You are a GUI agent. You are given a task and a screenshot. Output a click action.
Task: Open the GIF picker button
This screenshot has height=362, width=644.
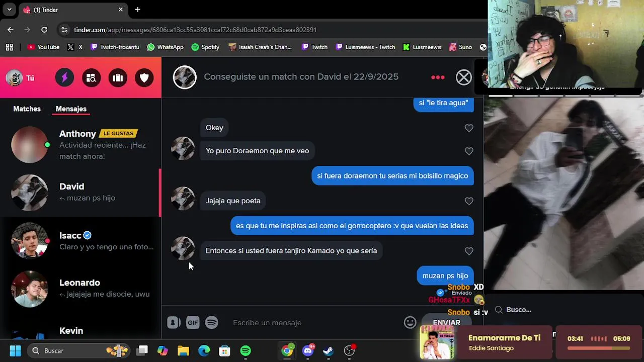click(x=193, y=323)
